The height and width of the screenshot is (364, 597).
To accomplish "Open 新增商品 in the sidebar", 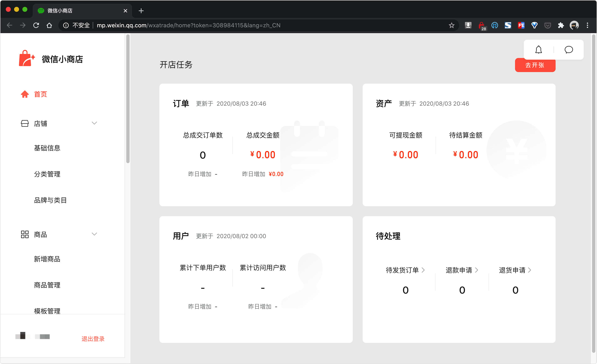I will (47, 259).
